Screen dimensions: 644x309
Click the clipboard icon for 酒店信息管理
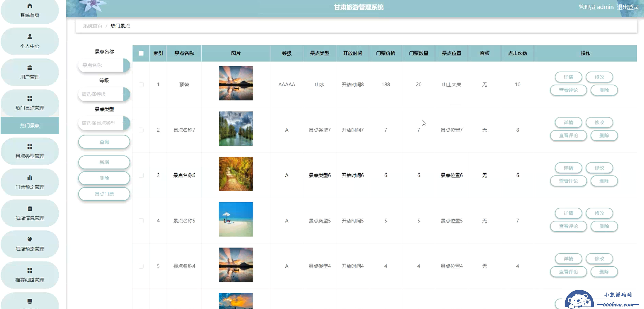pyautogui.click(x=30, y=208)
